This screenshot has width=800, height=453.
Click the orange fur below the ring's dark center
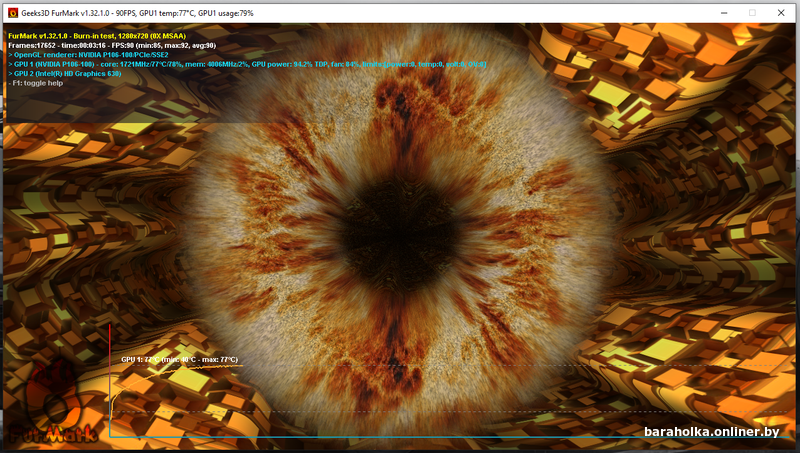coord(400,330)
